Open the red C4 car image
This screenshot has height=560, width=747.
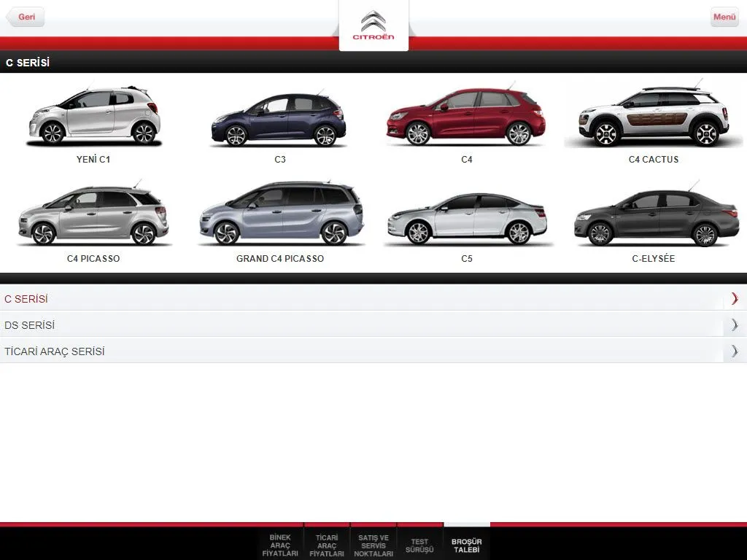coord(466,117)
